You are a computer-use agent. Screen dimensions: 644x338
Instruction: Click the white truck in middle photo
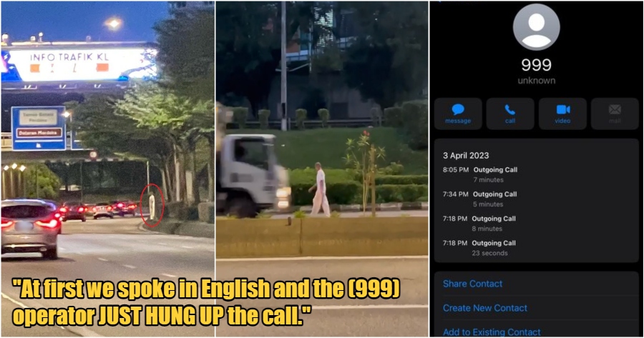(254, 174)
